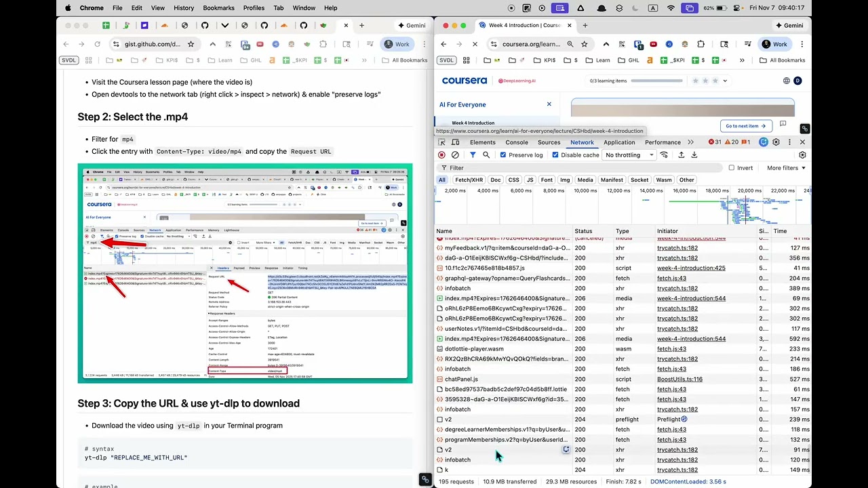Screen dimensions: 868x488
Task: Stop loading the Coursera page
Action: point(475,44)
